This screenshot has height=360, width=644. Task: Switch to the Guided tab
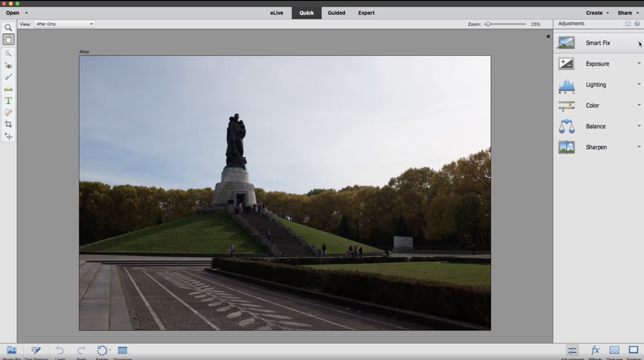[x=336, y=13]
